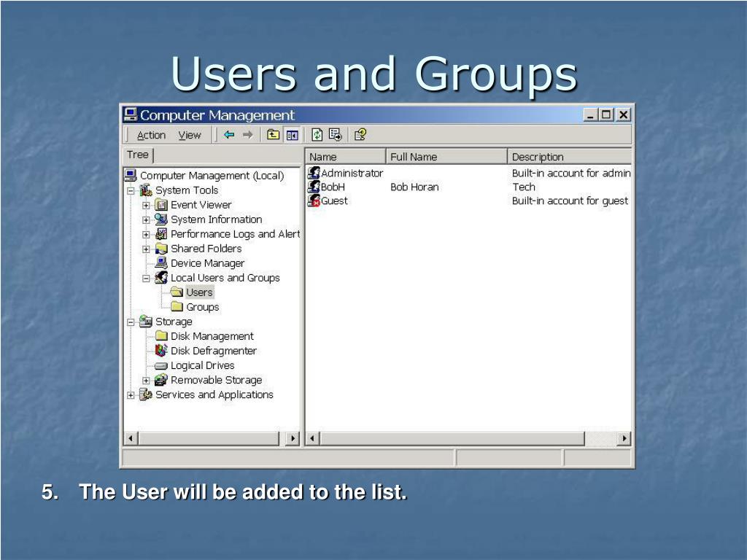Click the Device Manager label
Image resolution: width=747 pixels, height=560 pixels.
tap(207, 263)
